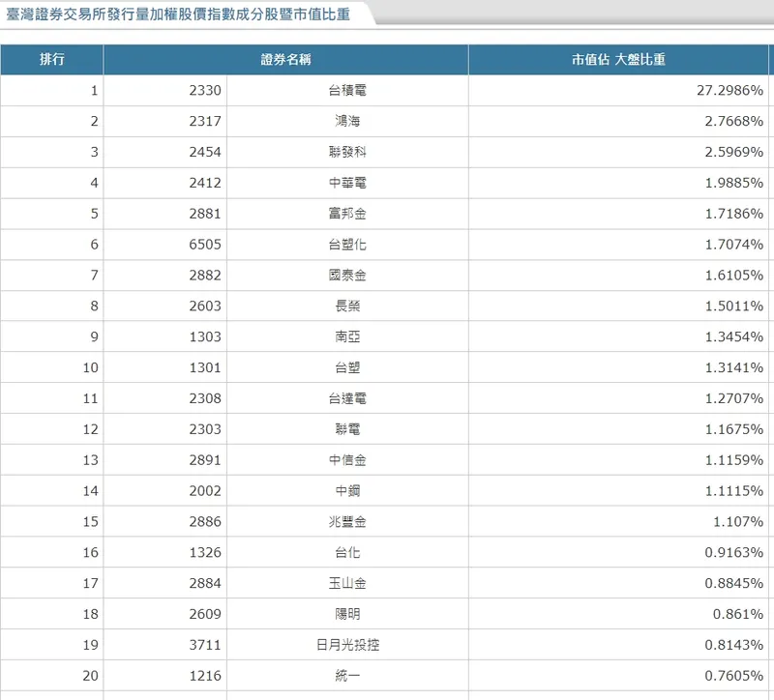Select stock code 2603
The image size is (774, 700).
205,306
